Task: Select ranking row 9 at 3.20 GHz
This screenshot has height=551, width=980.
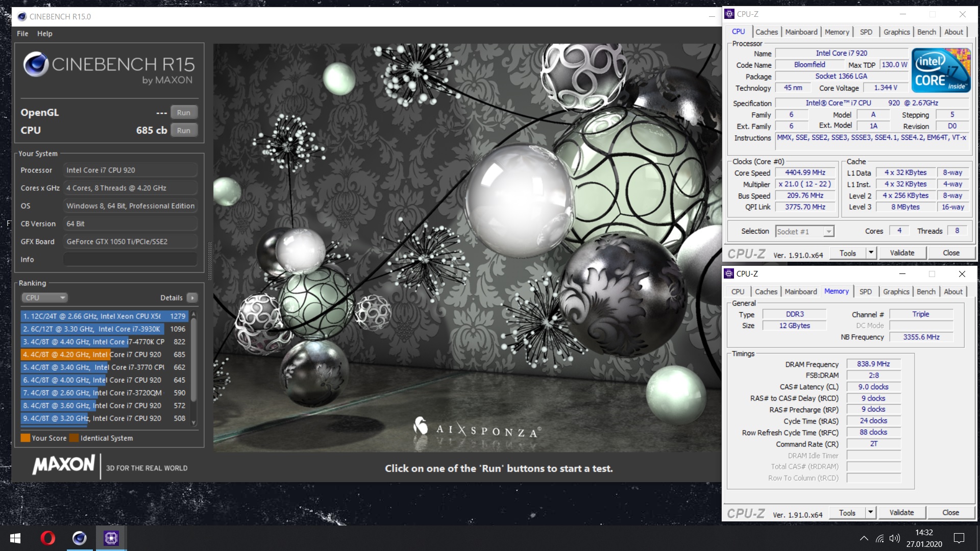Action: [x=105, y=418]
